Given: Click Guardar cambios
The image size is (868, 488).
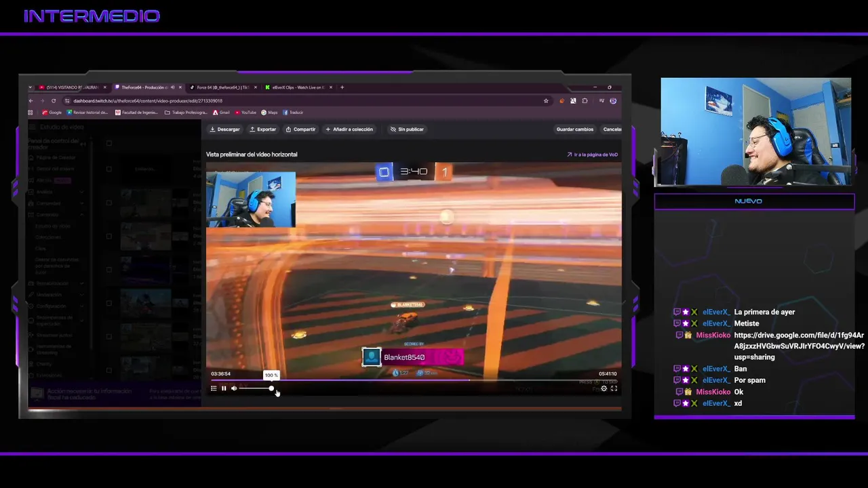Looking at the screenshot, I should [x=575, y=129].
